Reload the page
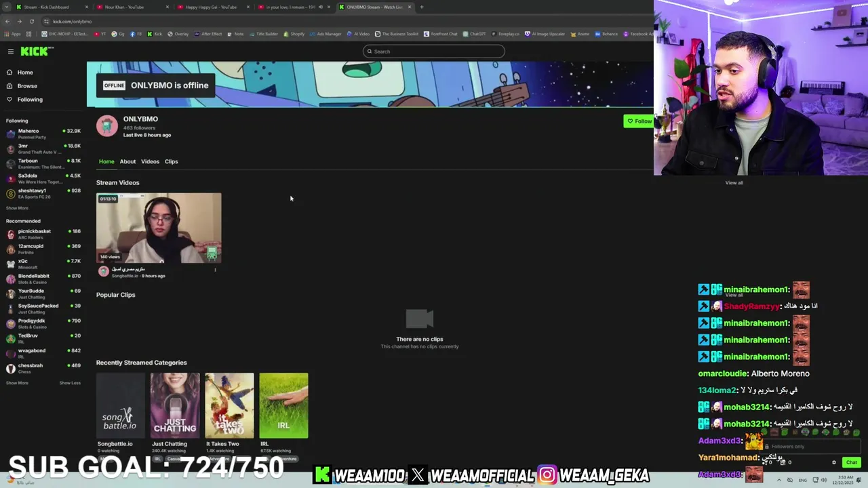The width and height of the screenshot is (868, 488). 31,21
